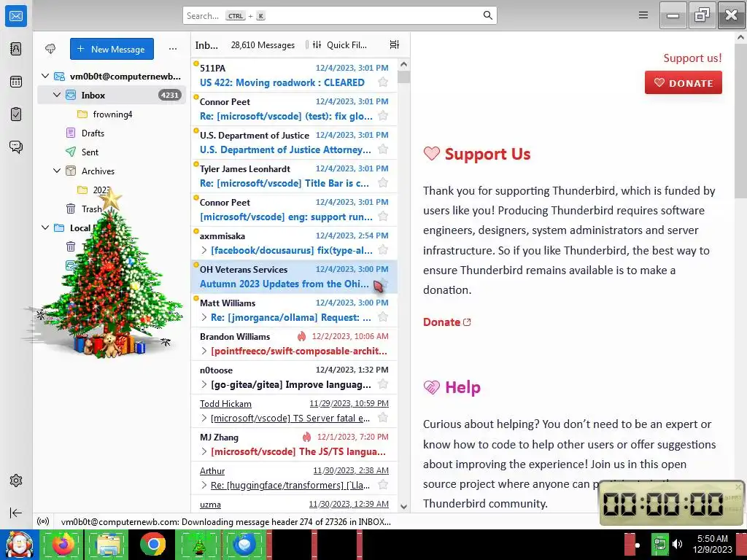Collapse the Local Folders tree

45,227
